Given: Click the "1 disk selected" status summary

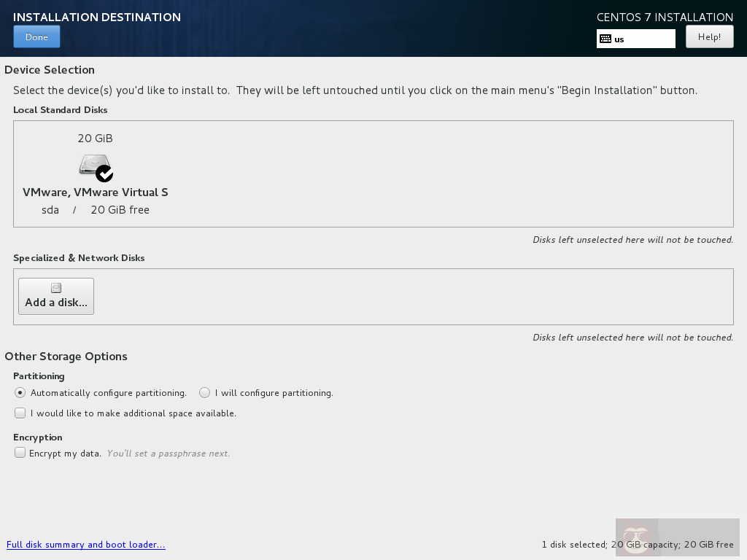Looking at the screenshot, I should coord(638,544).
